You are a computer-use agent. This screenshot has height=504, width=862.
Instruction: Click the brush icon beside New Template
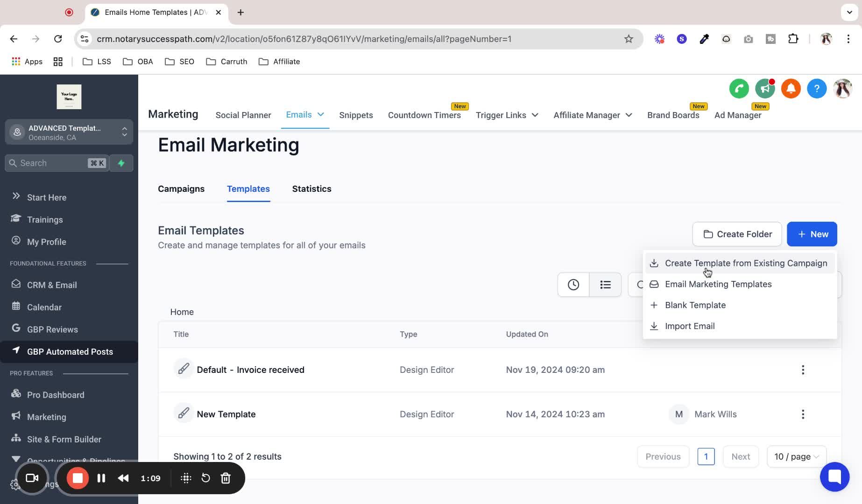[x=184, y=413]
